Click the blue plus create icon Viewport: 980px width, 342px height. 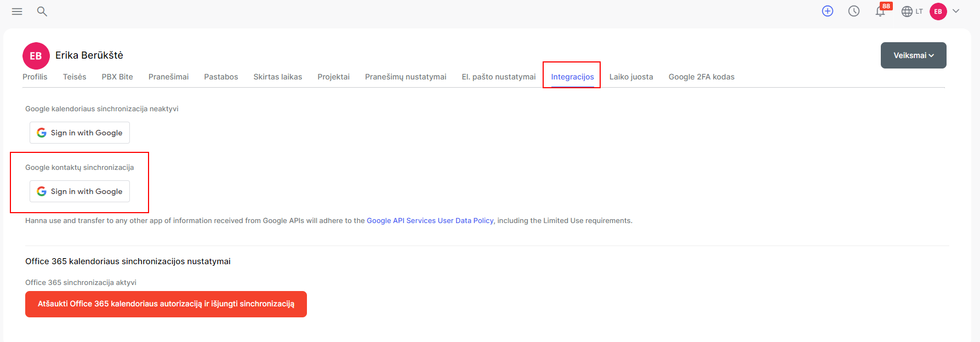828,11
